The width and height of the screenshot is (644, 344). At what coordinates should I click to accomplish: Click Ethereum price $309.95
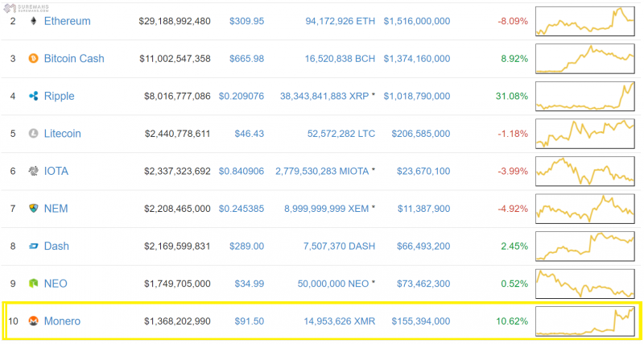click(x=246, y=21)
